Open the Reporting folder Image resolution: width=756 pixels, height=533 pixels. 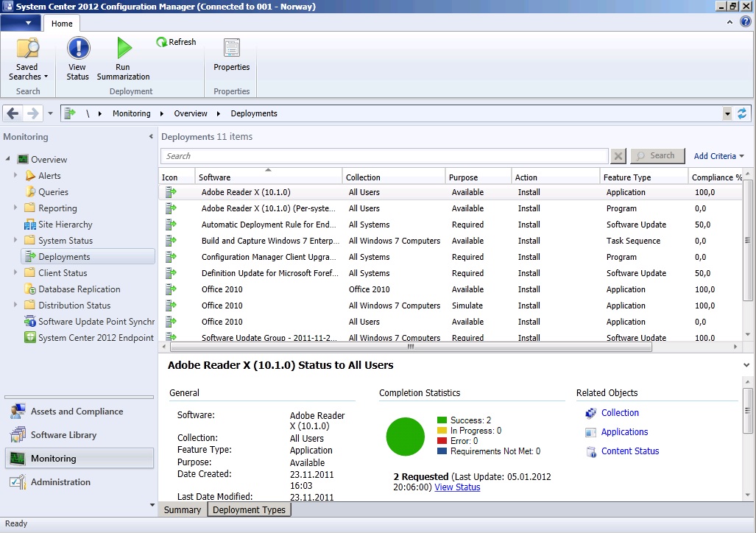[57, 208]
